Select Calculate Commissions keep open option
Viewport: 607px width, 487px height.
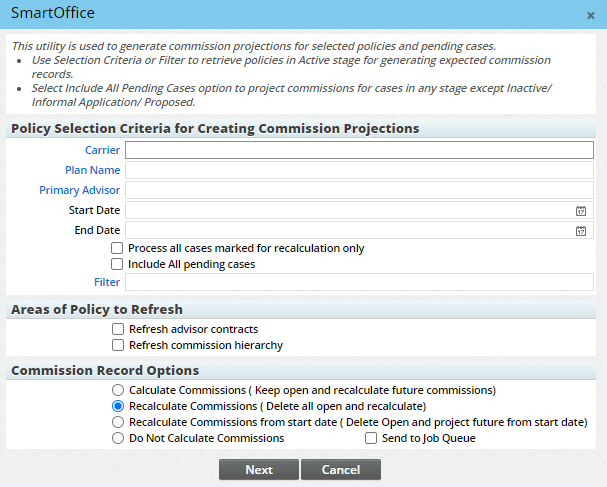(118, 390)
